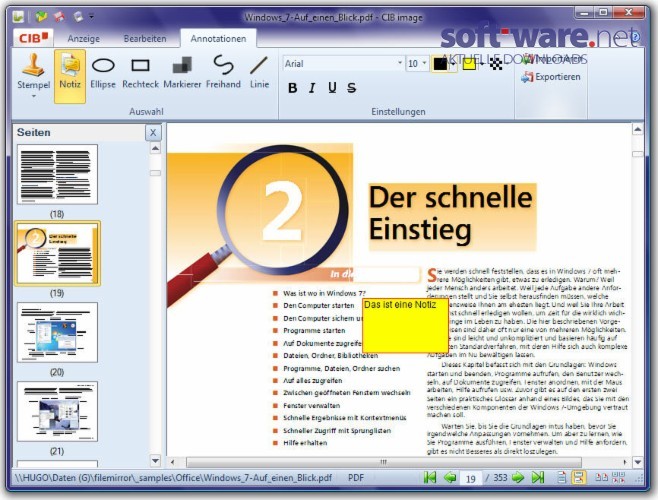Click 'Den Computer starten' list entry

tap(318, 306)
